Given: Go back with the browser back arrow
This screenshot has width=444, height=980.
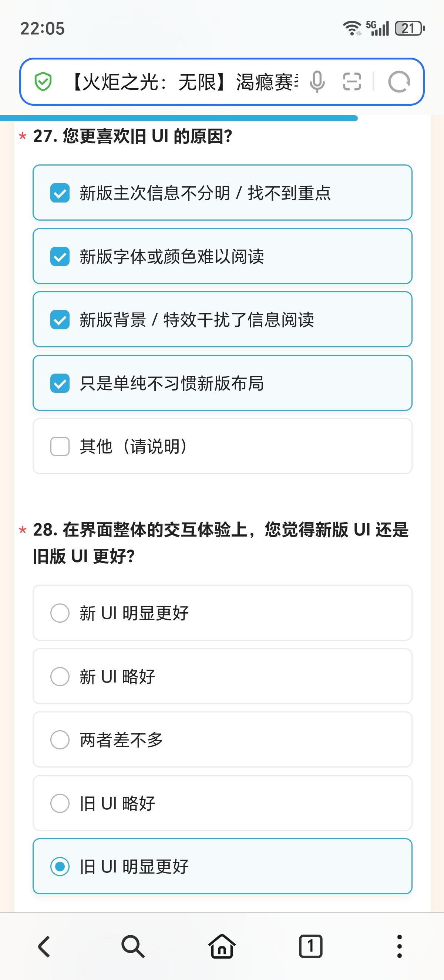Looking at the screenshot, I should click(44, 946).
